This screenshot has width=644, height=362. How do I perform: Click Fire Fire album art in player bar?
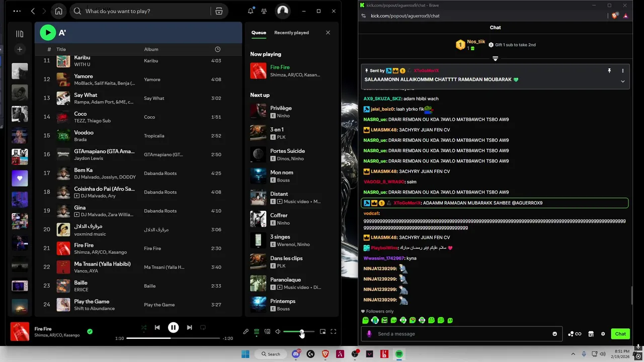click(x=20, y=332)
